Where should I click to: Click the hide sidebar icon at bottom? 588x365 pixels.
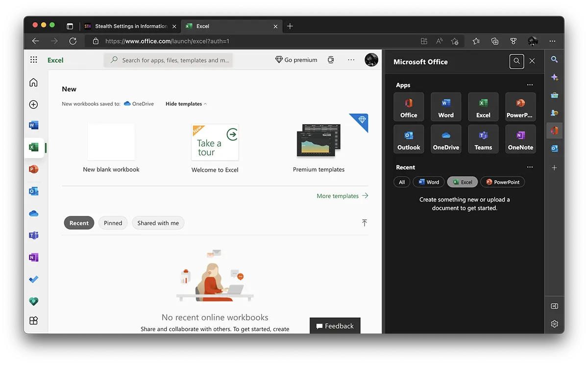pos(554,306)
